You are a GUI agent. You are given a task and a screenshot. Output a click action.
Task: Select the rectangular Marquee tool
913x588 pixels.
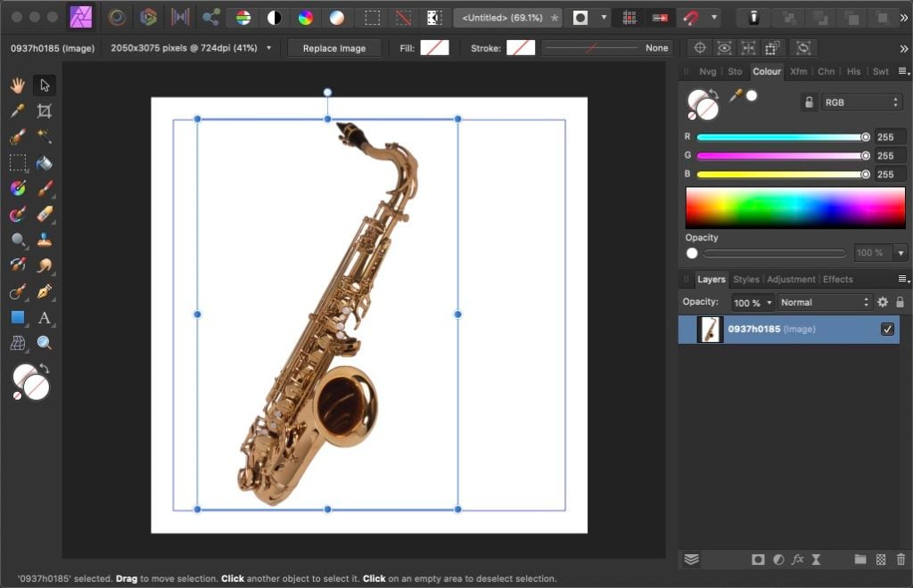pyautogui.click(x=16, y=164)
